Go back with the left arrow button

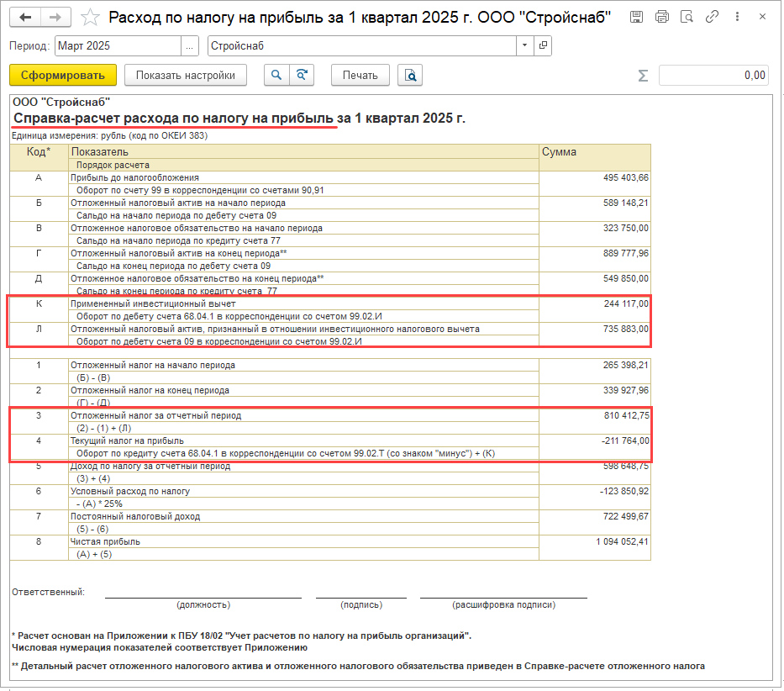pyautogui.click(x=26, y=17)
